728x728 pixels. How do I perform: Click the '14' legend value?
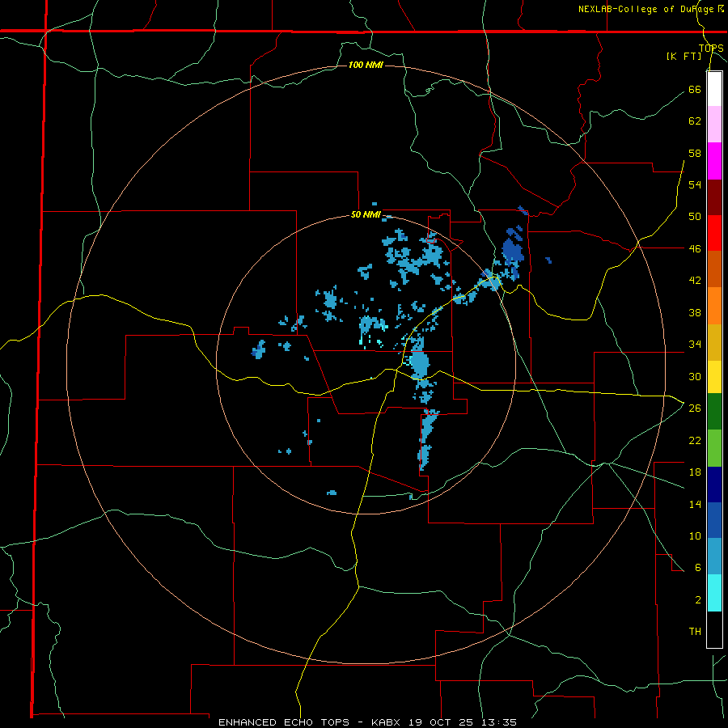[x=695, y=504]
